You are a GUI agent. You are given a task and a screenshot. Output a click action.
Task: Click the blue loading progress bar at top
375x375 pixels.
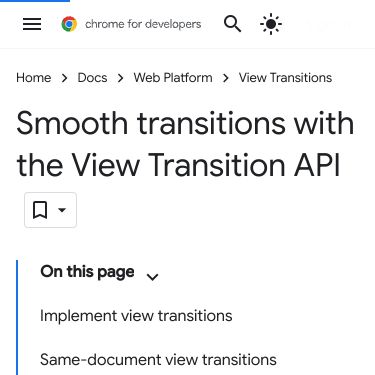35,1
